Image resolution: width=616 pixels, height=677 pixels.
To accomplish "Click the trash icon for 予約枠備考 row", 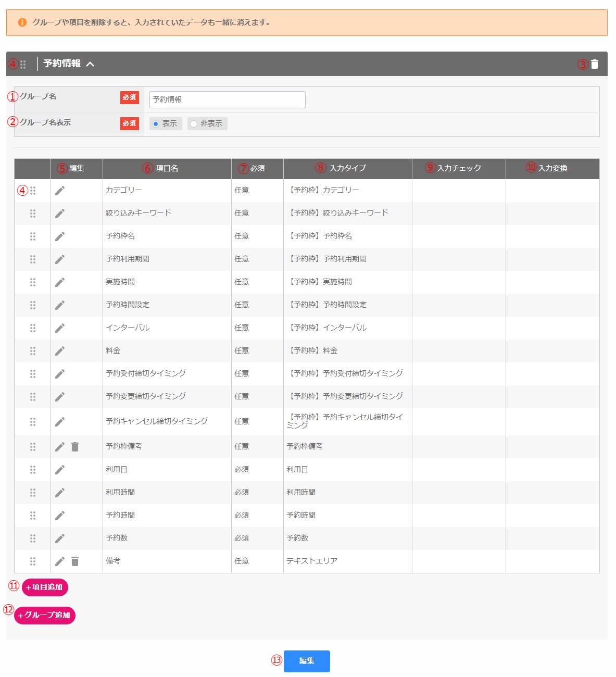I will pos(75,447).
